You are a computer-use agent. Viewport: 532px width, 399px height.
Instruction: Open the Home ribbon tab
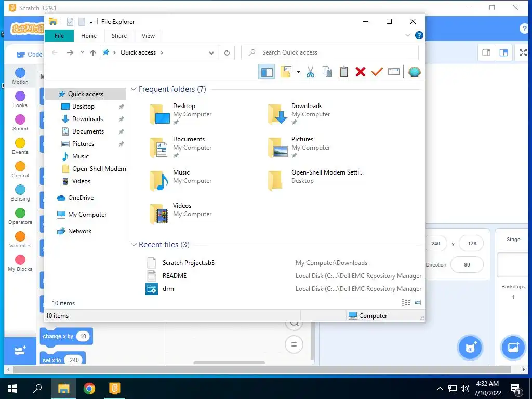point(88,36)
